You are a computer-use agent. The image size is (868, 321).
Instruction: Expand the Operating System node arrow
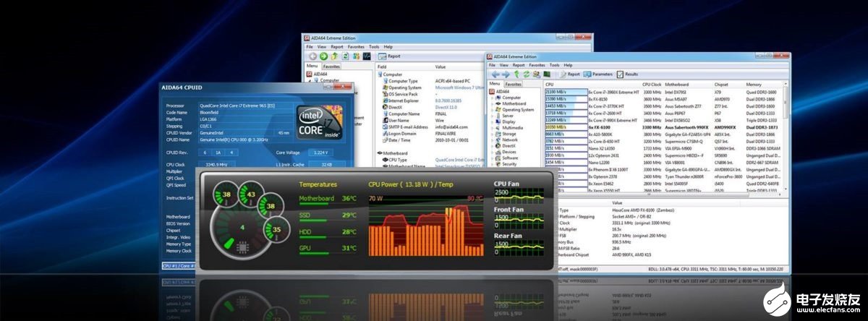coord(492,110)
